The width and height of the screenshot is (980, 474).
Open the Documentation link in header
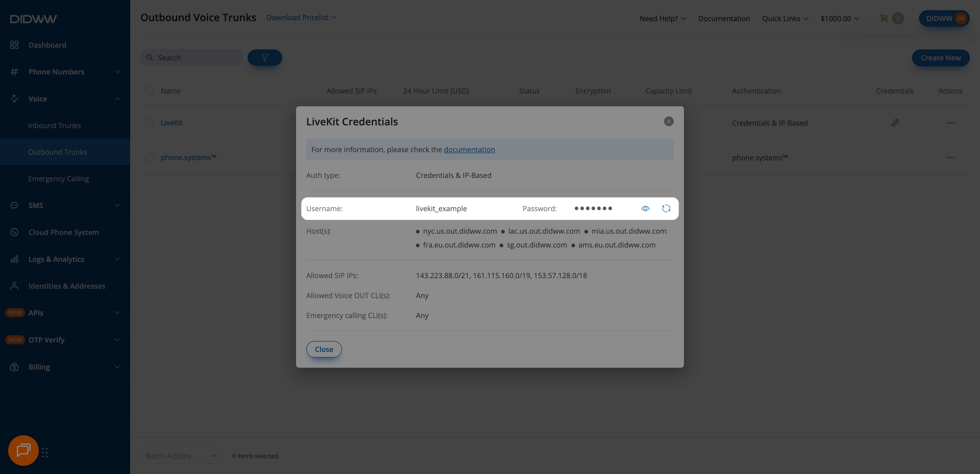click(x=724, y=18)
